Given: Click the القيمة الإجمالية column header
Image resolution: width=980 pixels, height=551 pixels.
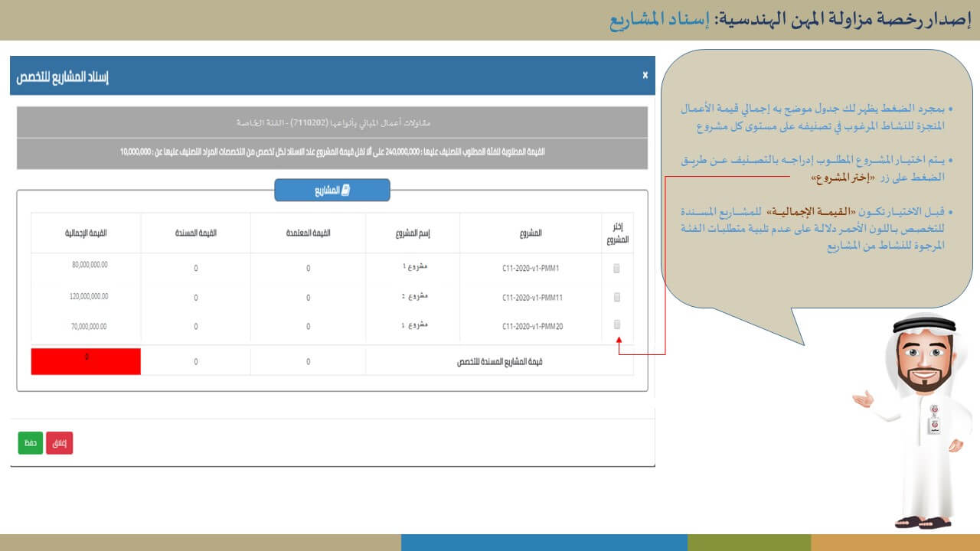Looking at the screenshot, I should point(86,233).
